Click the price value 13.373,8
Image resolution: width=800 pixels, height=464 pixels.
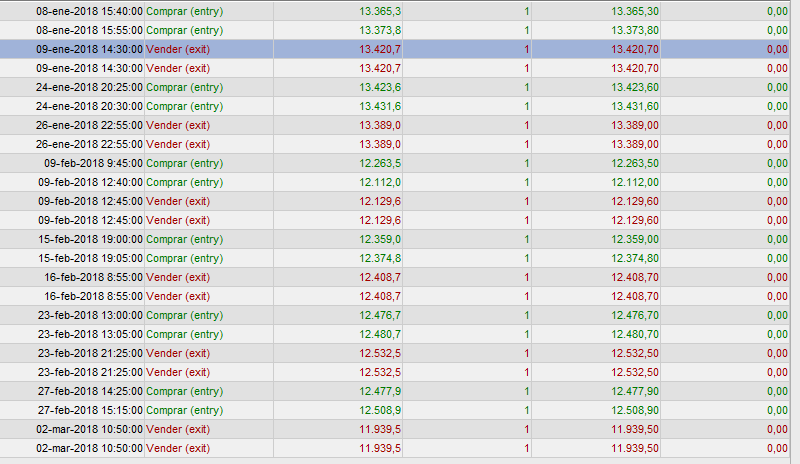pos(380,30)
